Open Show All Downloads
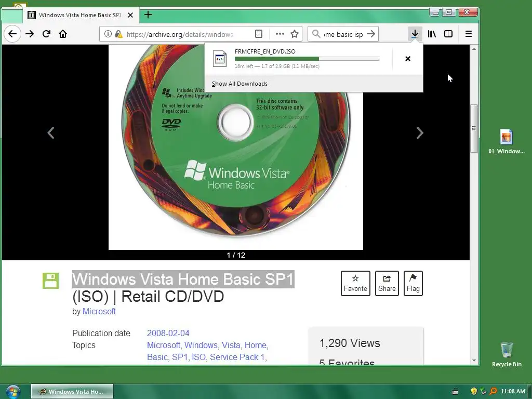 (240, 84)
